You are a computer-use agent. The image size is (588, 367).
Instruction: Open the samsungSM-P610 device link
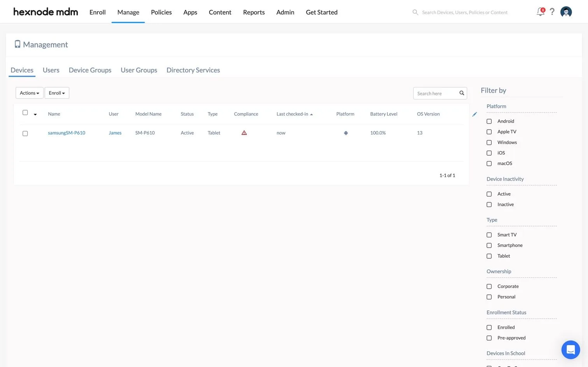(66, 133)
